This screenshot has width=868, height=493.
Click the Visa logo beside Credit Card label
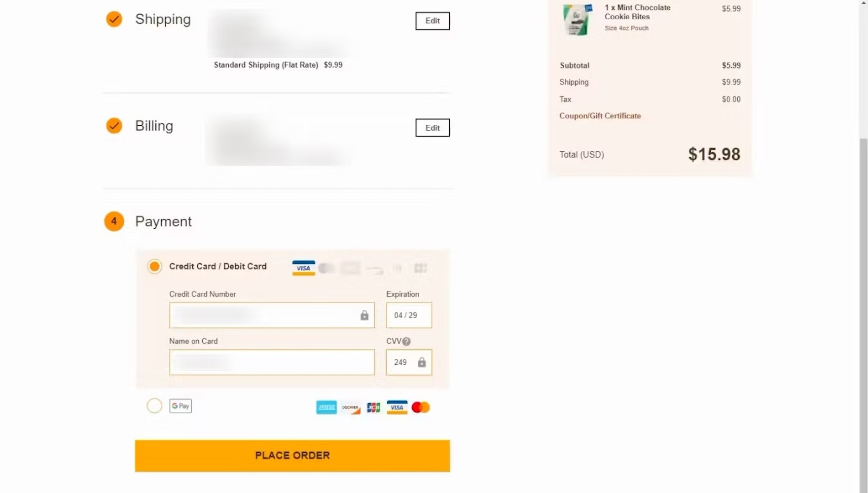(x=303, y=268)
